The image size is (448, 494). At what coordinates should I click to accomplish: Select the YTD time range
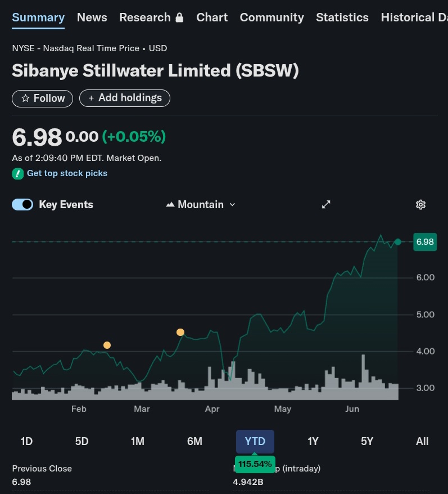(x=255, y=441)
